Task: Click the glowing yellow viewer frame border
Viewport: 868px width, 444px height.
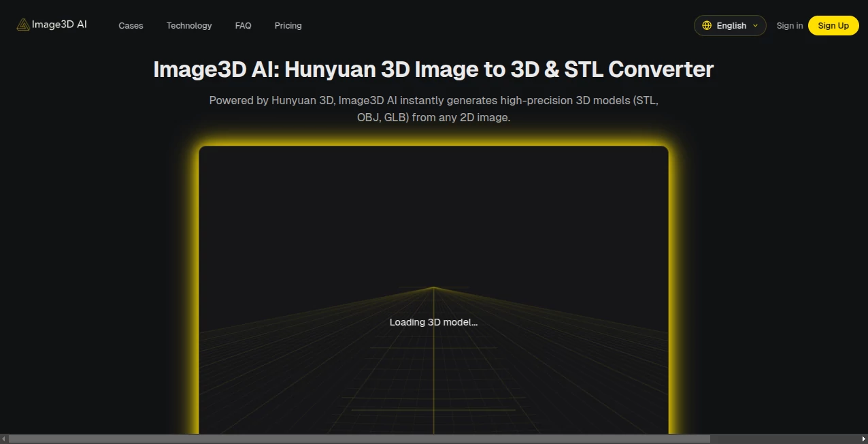Action: coord(433,146)
